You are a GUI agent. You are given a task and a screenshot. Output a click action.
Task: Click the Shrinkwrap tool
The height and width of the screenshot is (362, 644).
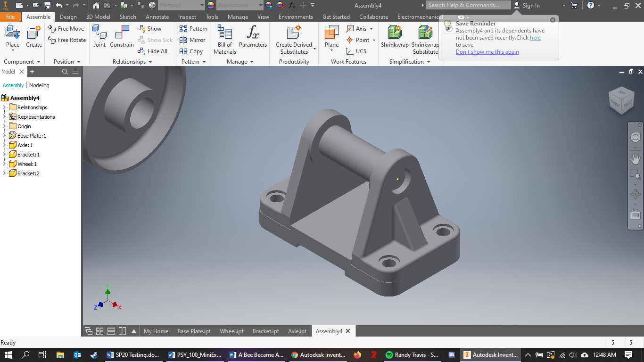395,37
